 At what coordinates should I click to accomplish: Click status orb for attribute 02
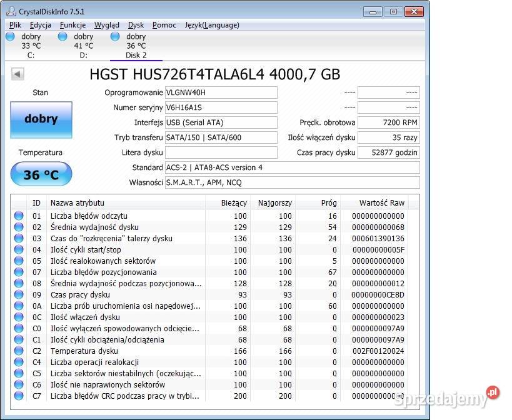[19, 227]
